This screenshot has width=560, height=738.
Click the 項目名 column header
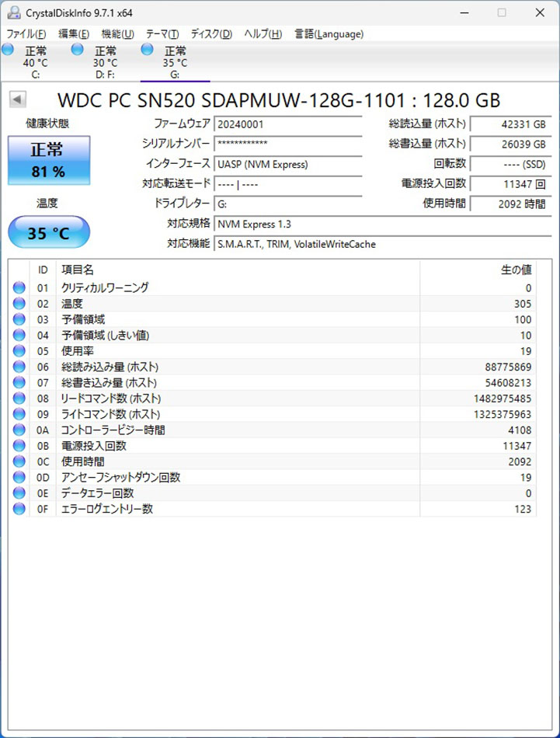pos(78,270)
